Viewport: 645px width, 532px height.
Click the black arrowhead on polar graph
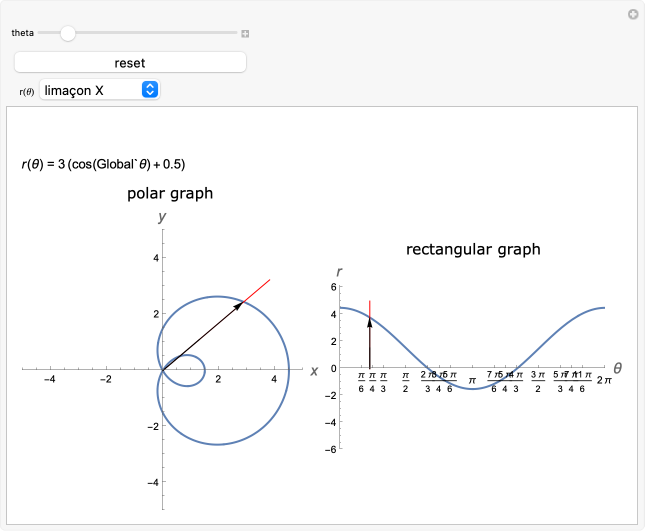(x=238, y=305)
